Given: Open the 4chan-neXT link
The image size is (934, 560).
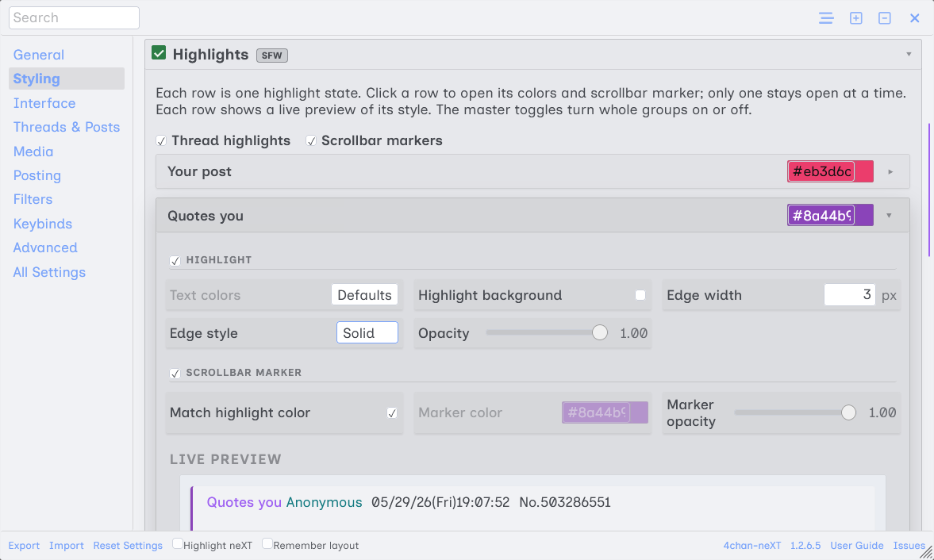Looking at the screenshot, I should tap(751, 545).
